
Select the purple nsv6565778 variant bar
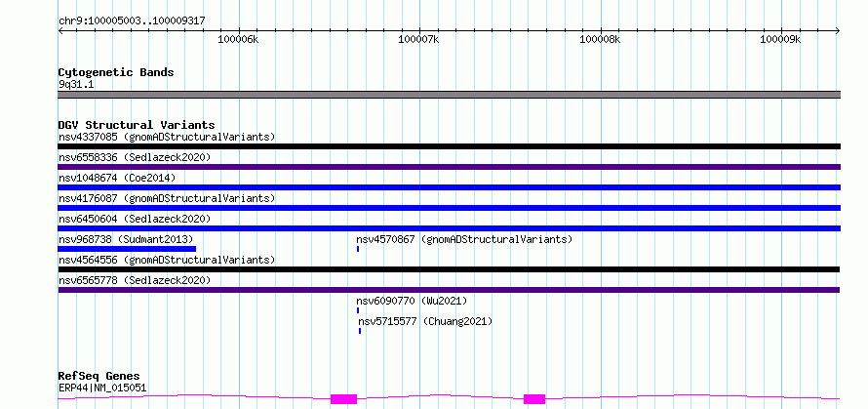tap(449, 290)
